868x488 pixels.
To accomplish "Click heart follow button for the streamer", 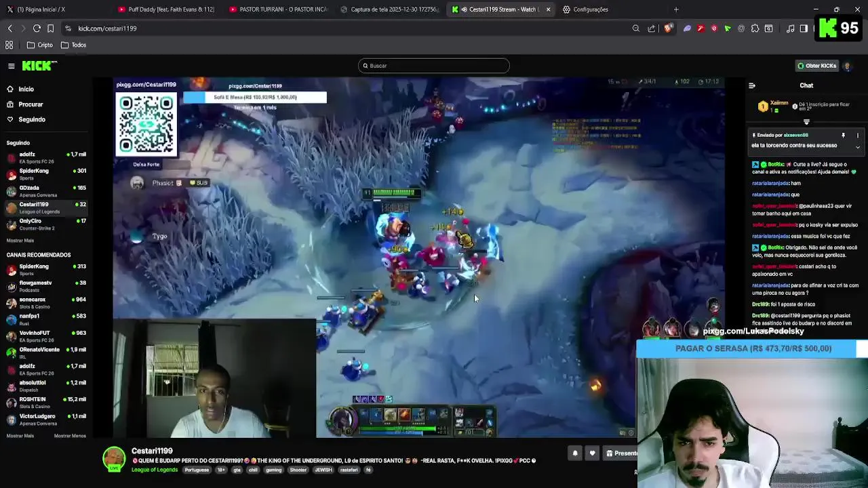I will coord(592,453).
